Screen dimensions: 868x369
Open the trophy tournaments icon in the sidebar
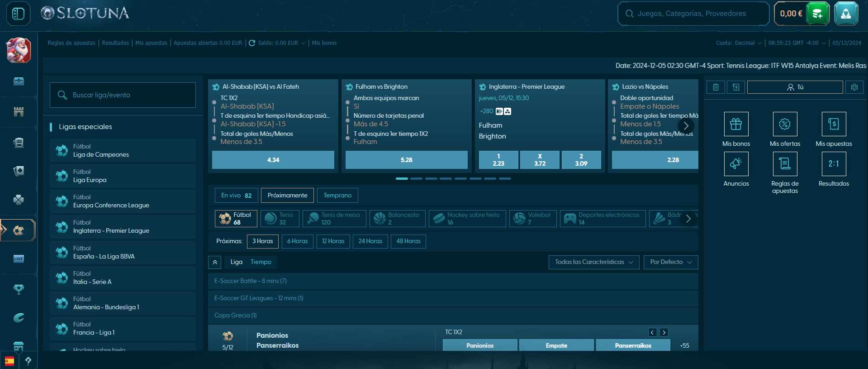point(19,289)
